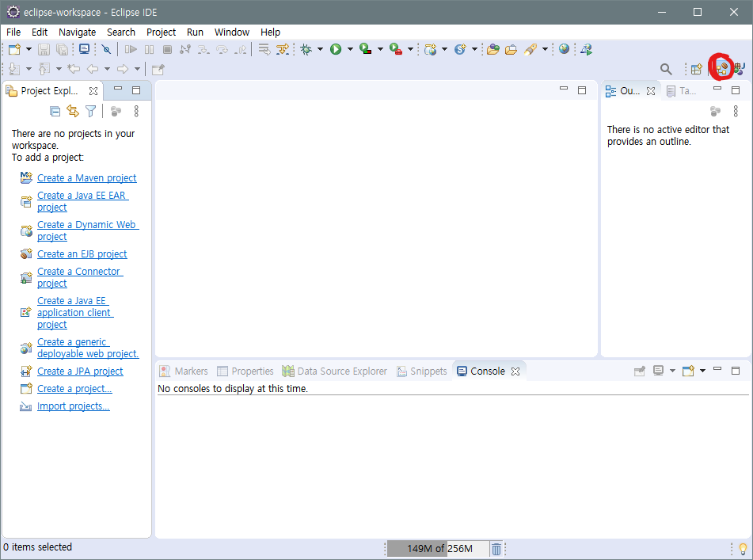
Task: Click the Create a JPA project link
Action: (x=80, y=371)
